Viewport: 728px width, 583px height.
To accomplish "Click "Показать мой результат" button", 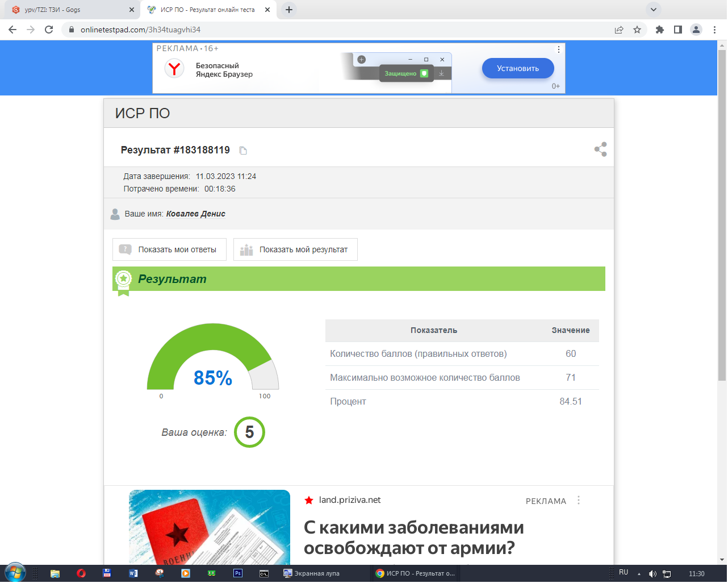I will tap(295, 249).
